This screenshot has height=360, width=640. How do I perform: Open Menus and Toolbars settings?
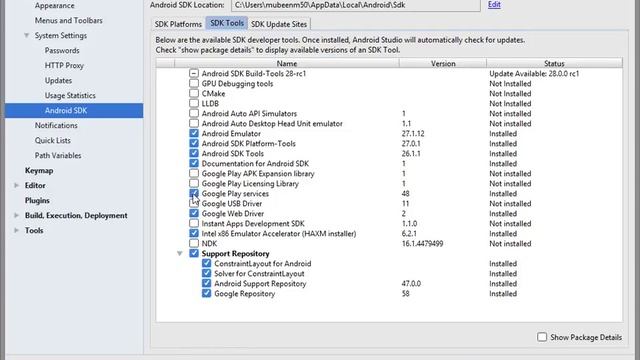(x=69, y=20)
